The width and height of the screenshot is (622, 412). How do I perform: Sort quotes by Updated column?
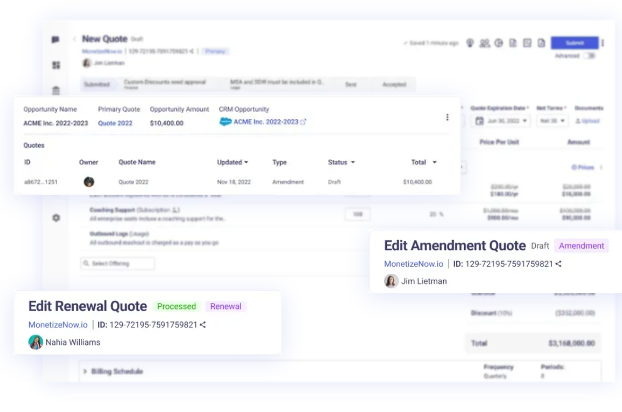pos(232,162)
